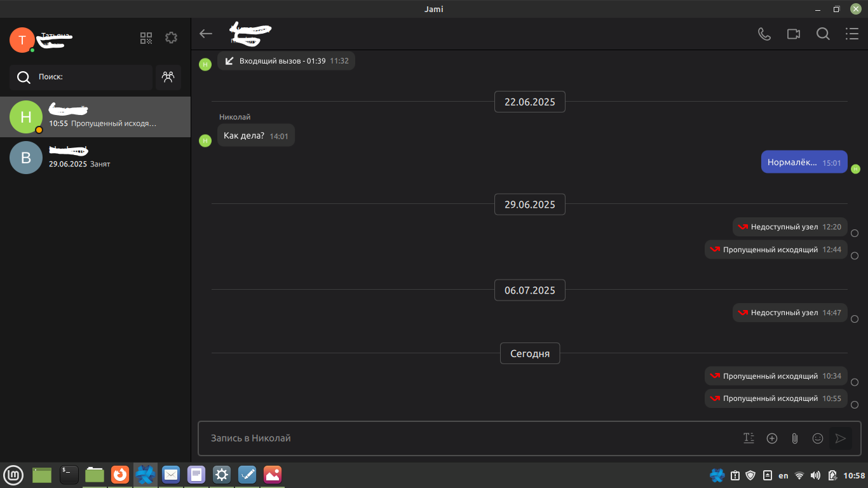Click Недоступный узел entry at 14:47
Image resolution: width=868 pixels, height=488 pixels.
click(790, 313)
